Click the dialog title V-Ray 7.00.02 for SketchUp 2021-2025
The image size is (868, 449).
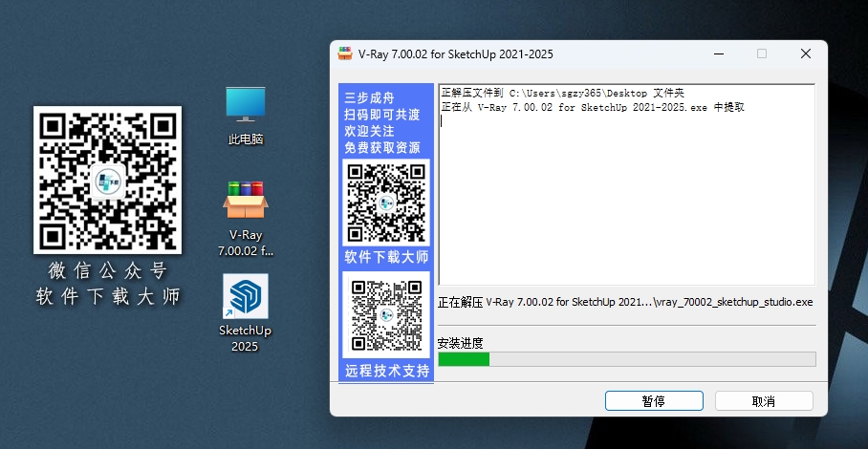click(456, 54)
